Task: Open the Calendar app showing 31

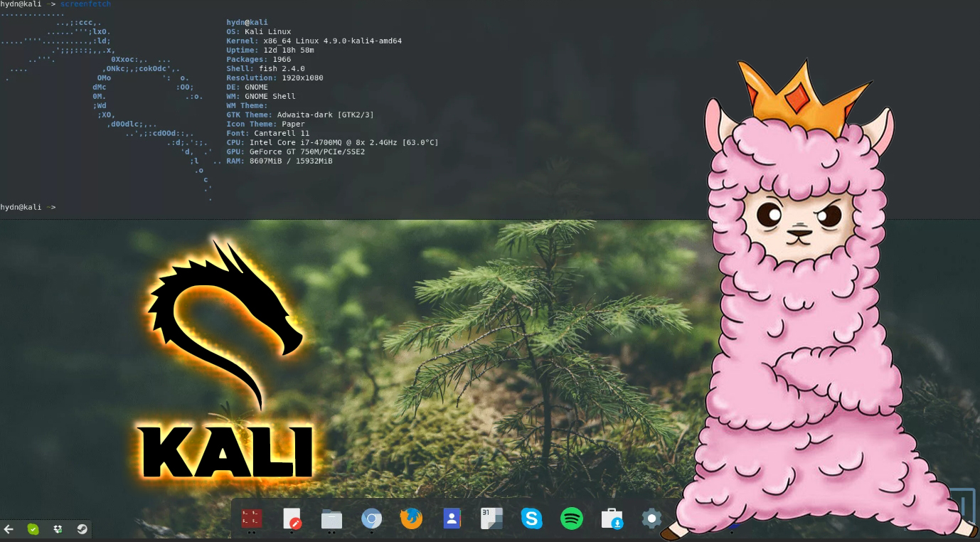Action: 491,519
